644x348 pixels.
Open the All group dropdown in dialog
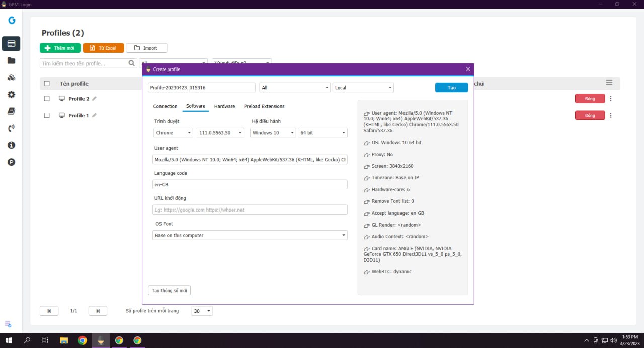[295, 88]
